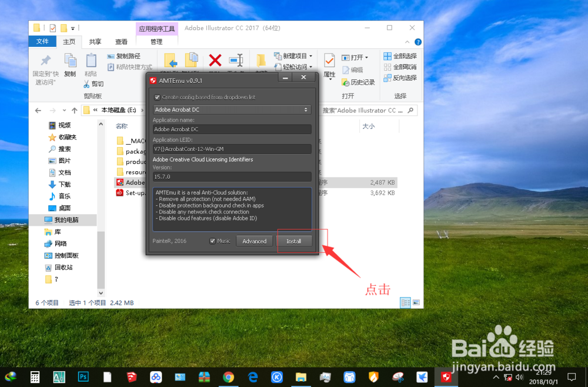Click Paste shortcut in the Explorer ribbon
Image resolution: width=588 pixels, height=387 pixels.
130,67
